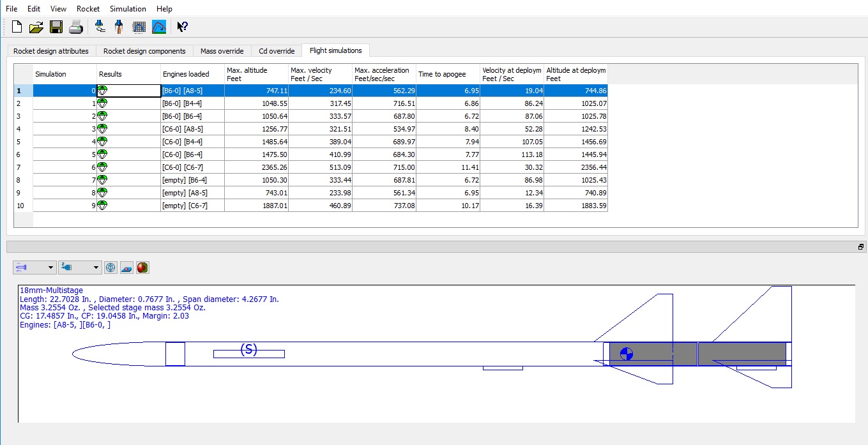
Task: Click the Engines: [A8-5, ][B6-0, ] line
Action: click(65, 325)
